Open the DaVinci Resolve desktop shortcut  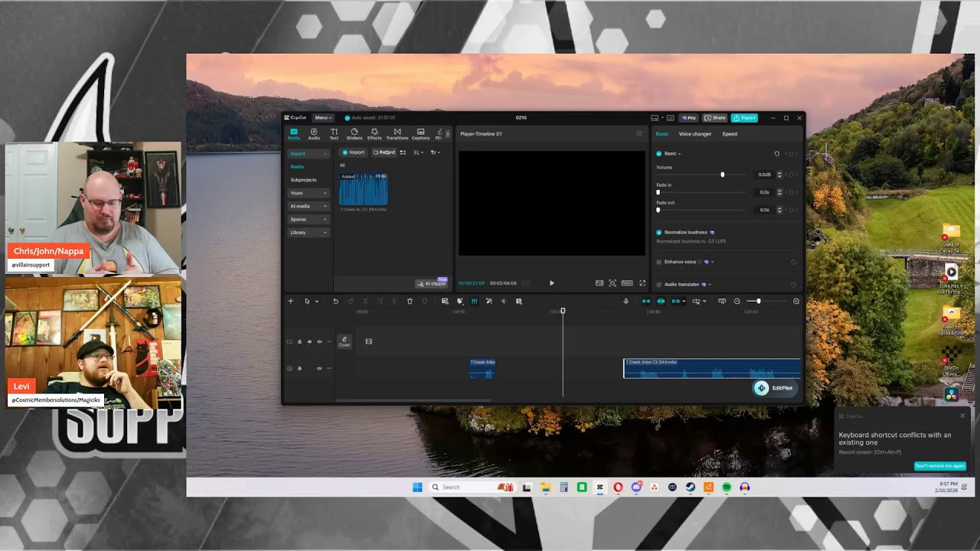tap(951, 394)
